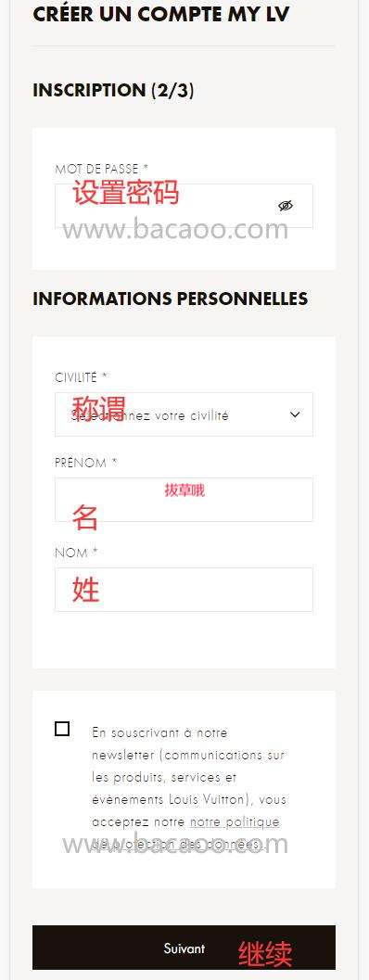This screenshot has width=369, height=980.
Task: Click into the Prénom text field
Action: click(x=184, y=500)
